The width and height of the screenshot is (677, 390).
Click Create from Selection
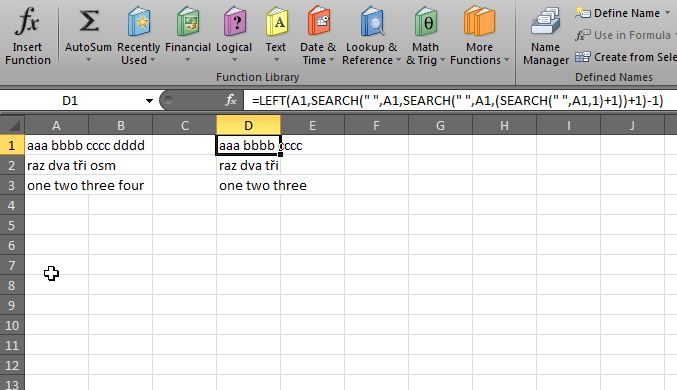[626, 57]
